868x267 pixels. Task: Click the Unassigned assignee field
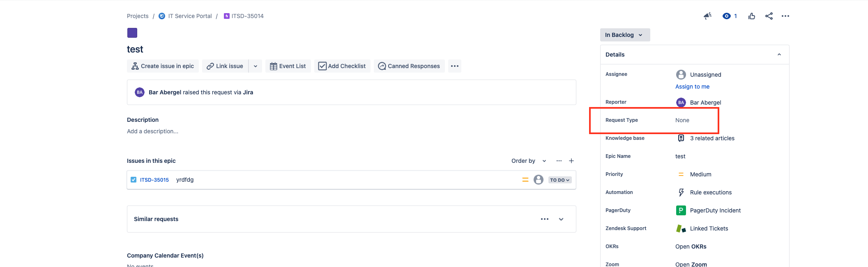click(x=698, y=75)
